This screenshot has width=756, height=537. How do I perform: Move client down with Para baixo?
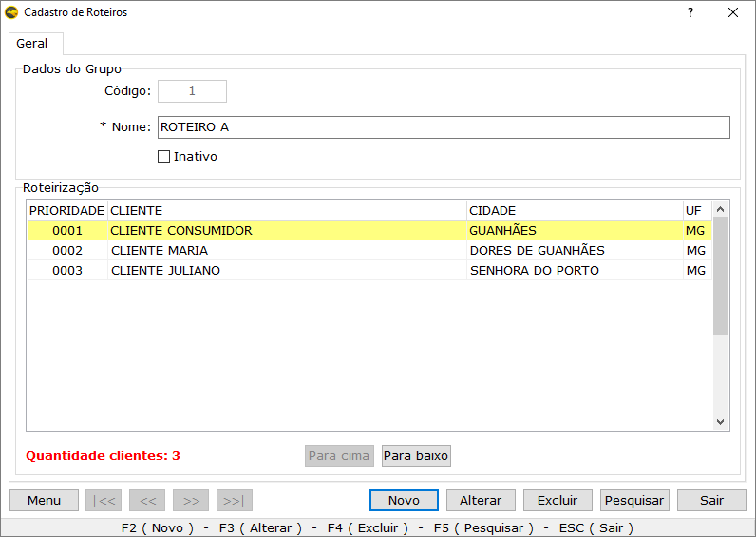tap(416, 456)
